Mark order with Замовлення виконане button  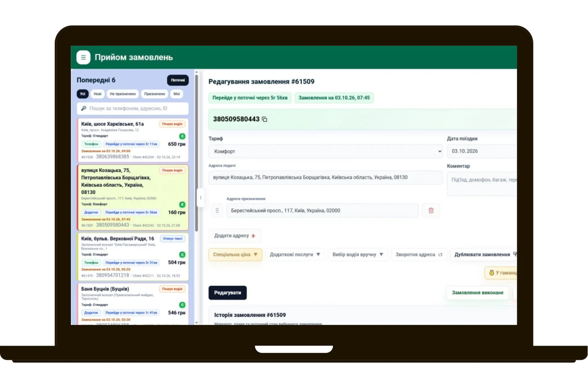click(478, 293)
